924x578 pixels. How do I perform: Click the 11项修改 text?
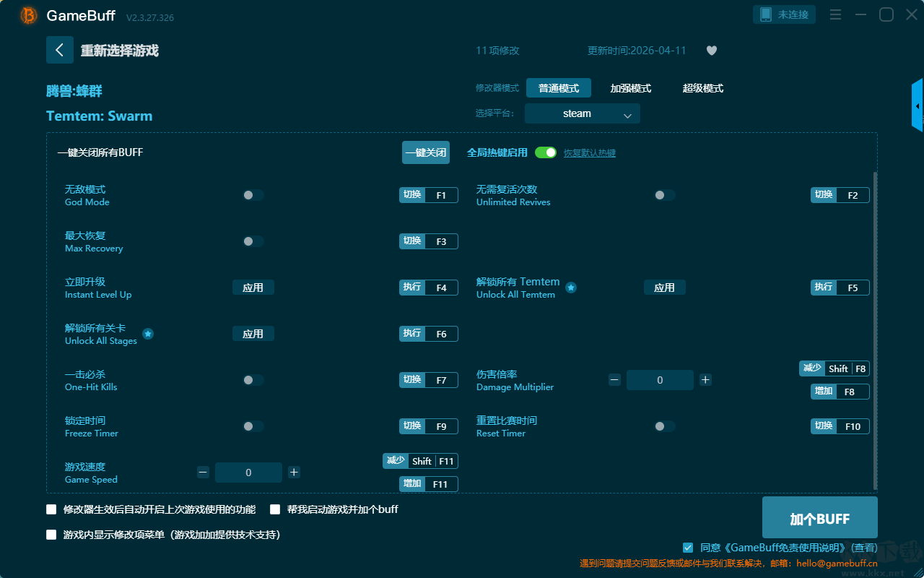(497, 51)
